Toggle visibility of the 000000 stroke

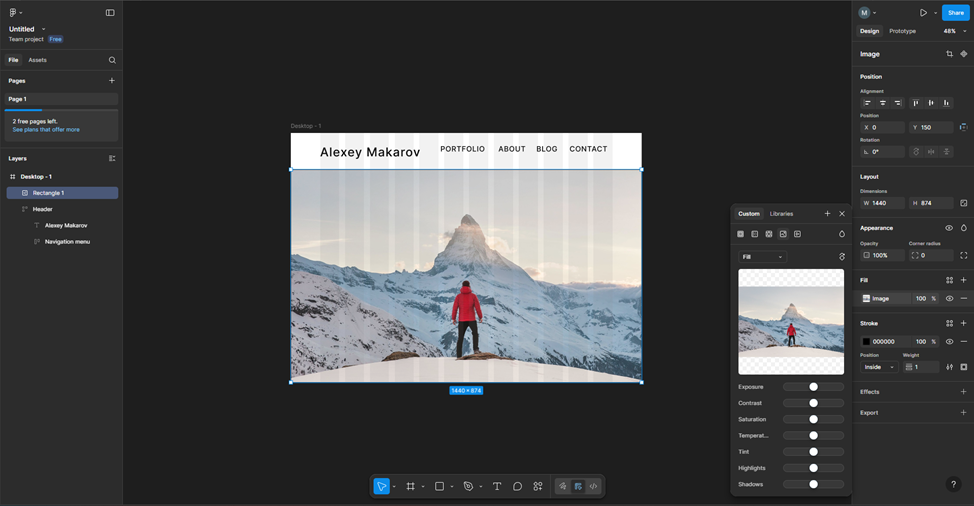(949, 341)
